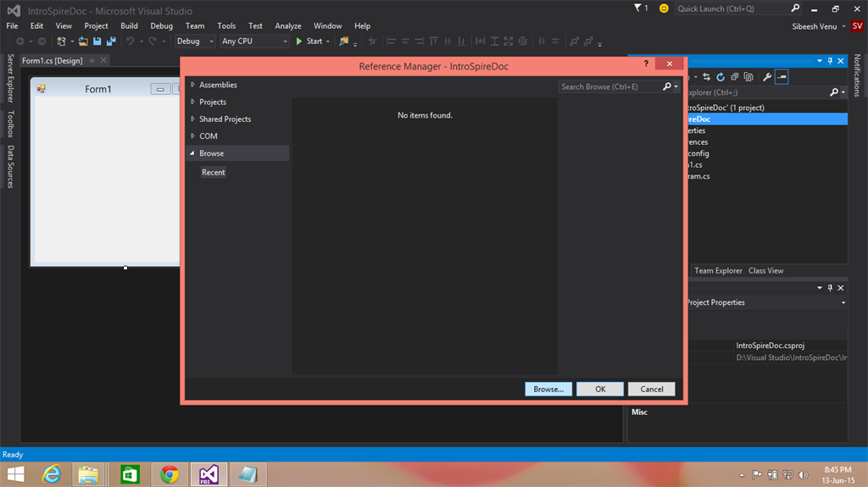Click the Reference Manager help question mark
This screenshot has width=868, height=487.
(646, 64)
